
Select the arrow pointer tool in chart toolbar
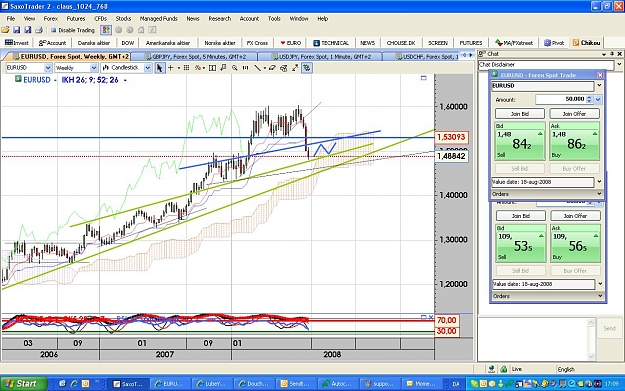tap(159, 68)
